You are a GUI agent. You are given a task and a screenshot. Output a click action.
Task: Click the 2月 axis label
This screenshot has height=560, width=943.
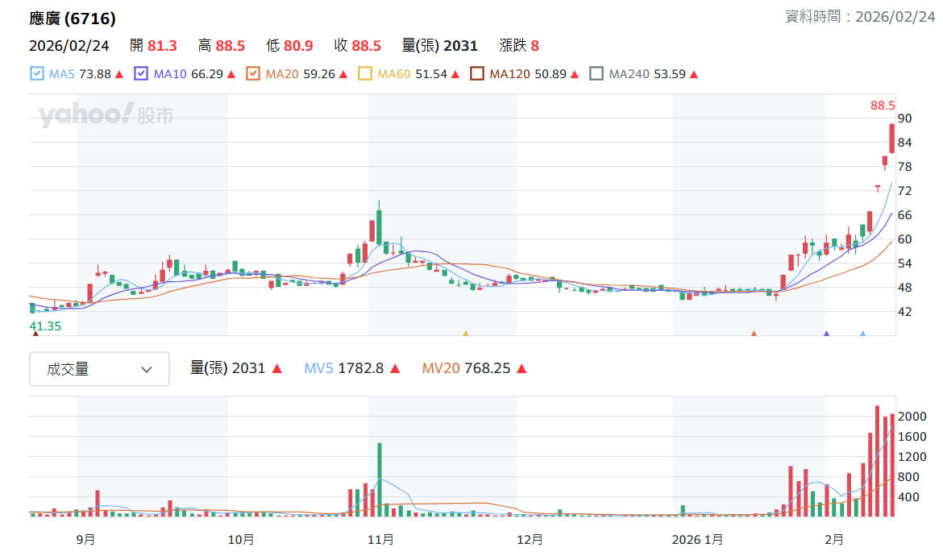coord(833,540)
